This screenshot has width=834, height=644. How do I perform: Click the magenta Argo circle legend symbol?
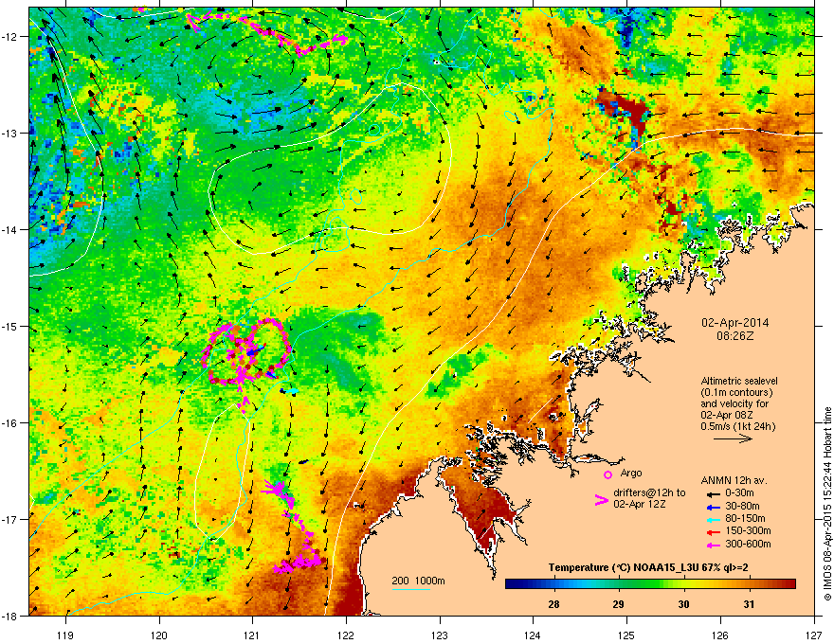(x=607, y=474)
